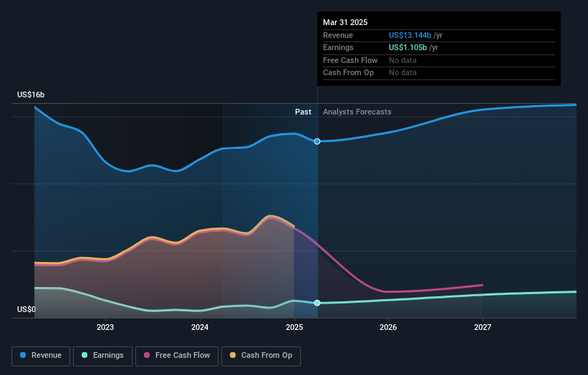The image size is (588, 375).
Task: Click the Past label on chart
Action: point(303,112)
